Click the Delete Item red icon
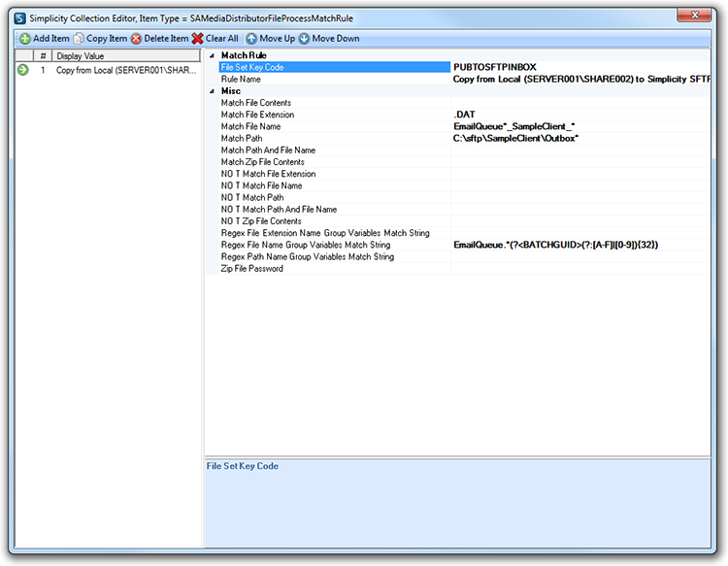The width and height of the screenshot is (728, 566). pyautogui.click(x=136, y=39)
